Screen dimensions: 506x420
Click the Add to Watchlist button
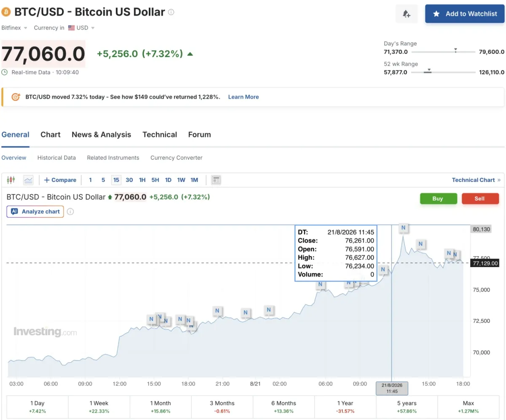click(x=465, y=14)
